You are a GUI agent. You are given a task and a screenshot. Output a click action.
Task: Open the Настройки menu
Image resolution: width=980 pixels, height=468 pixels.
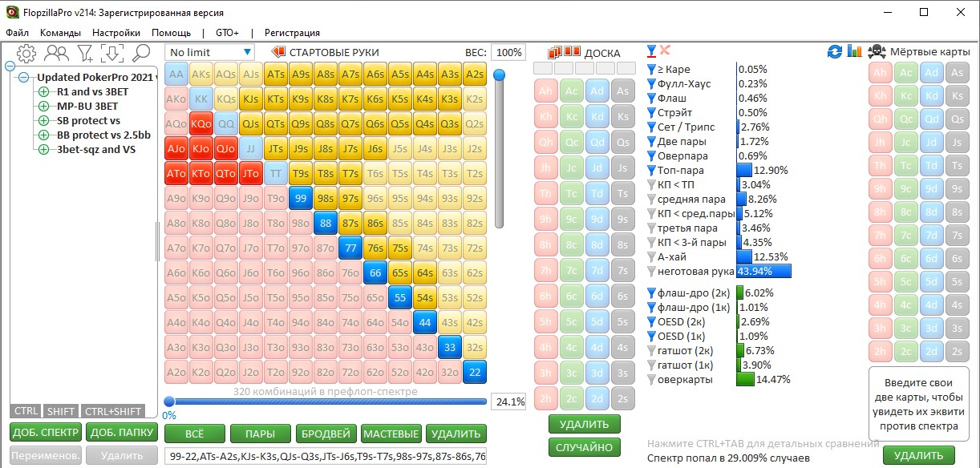coord(116,33)
